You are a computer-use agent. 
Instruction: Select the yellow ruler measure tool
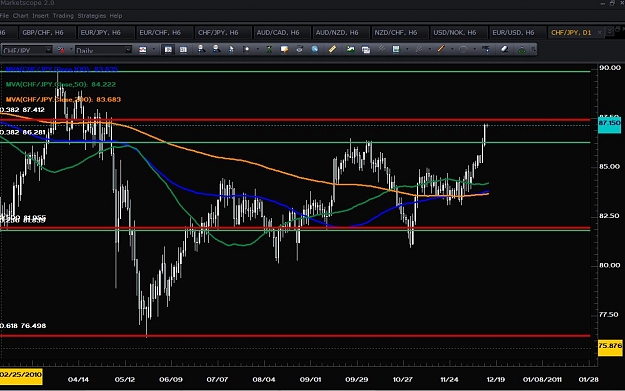pos(332,49)
